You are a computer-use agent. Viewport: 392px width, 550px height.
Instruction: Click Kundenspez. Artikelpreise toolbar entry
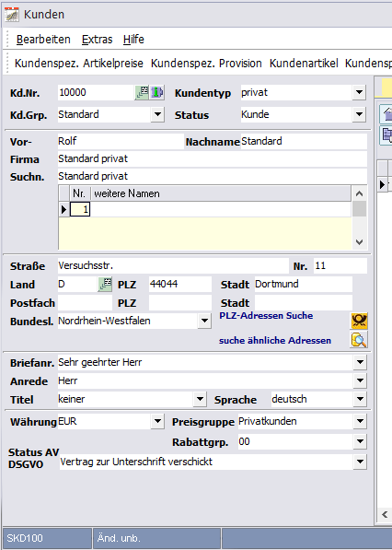pyautogui.click(x=79, y=64)
